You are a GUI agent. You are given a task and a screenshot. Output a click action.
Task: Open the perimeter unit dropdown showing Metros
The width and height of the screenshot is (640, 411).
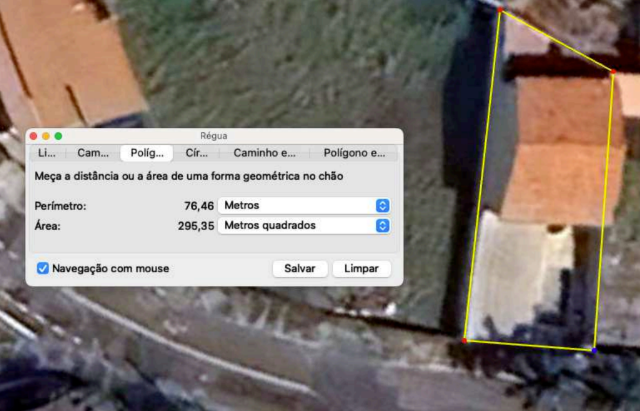click(x=305, y=205)
